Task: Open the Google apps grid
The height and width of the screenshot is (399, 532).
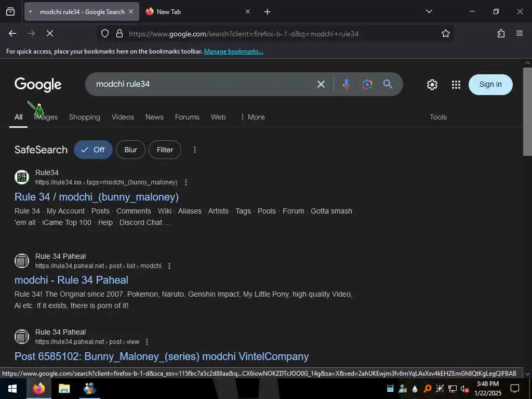Action: tap(456, 85)
